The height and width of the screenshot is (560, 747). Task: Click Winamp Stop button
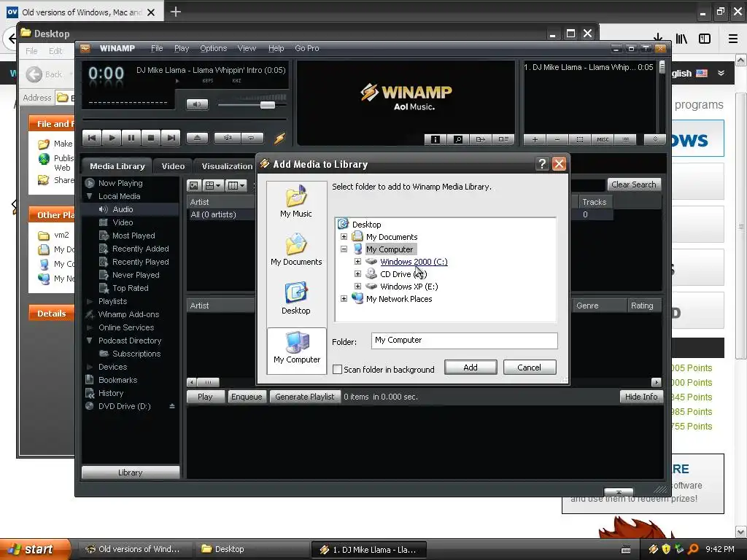click(x=150, y=138)
